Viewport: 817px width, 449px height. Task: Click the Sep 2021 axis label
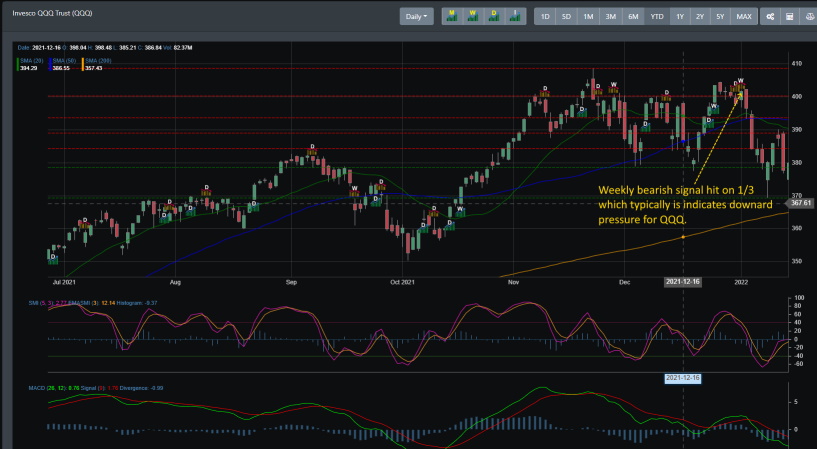(x=291, y=282)
